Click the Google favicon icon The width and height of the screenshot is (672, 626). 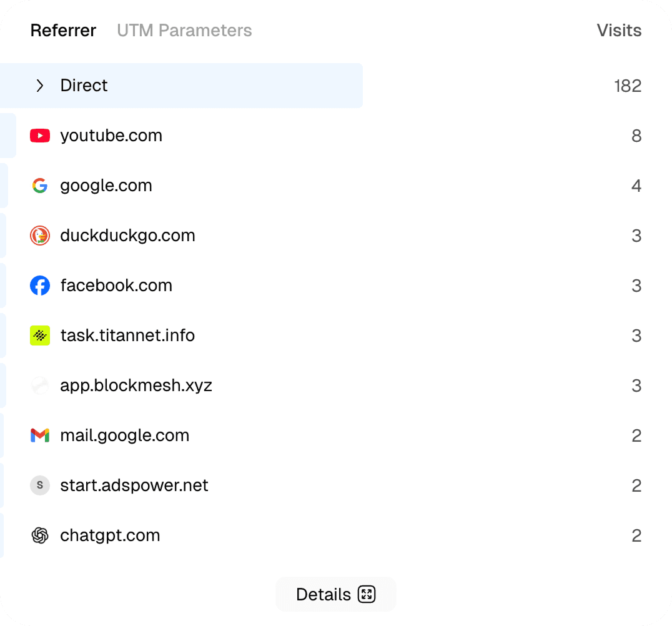(40, 186)
